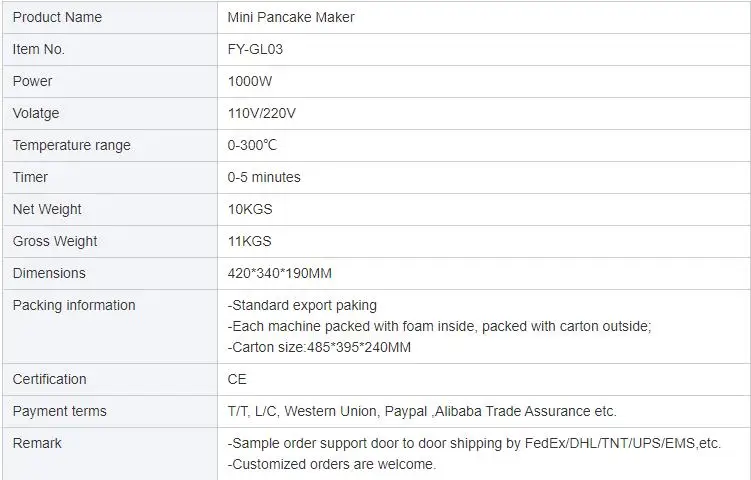Click the payment terms text starting 'T/T, L/C'
The image size is (751, 480).
422,411
